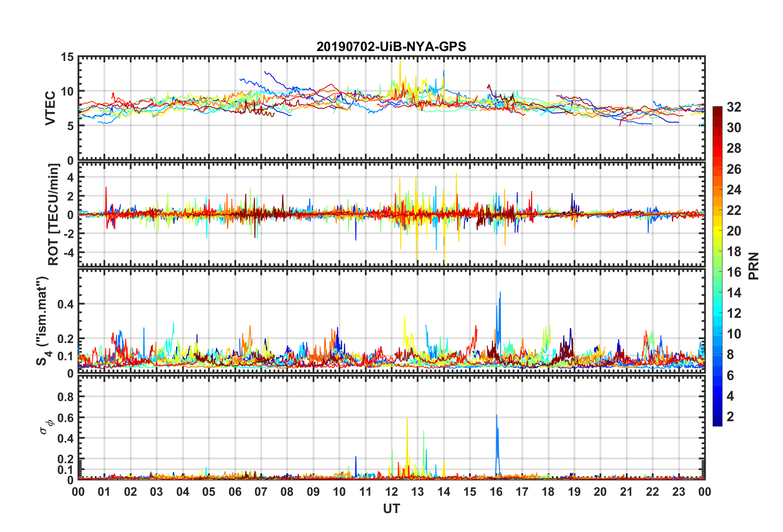This screenshot has width=783, height=532.
Task: Click the "-2" tick on the ROT axis
Action: tap(68, 233)
